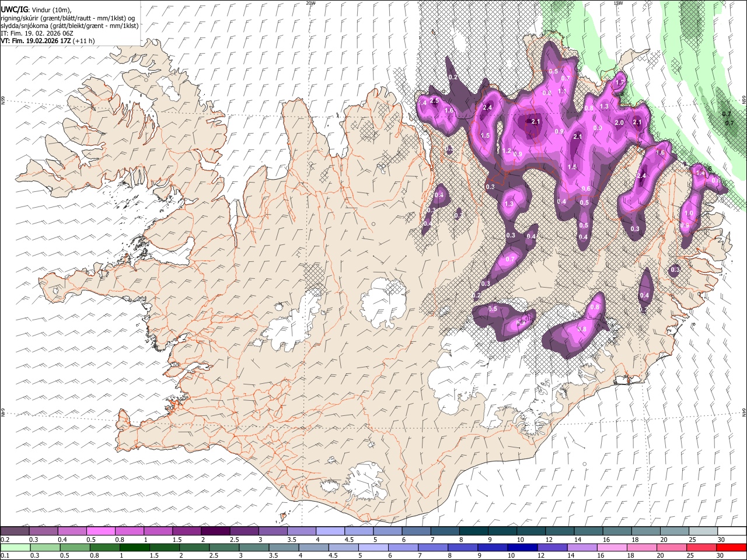Viewport: 747px width, 560px height.
Task: Click the '1.1' snowfall value on the map
Action: tap(562, 91)
